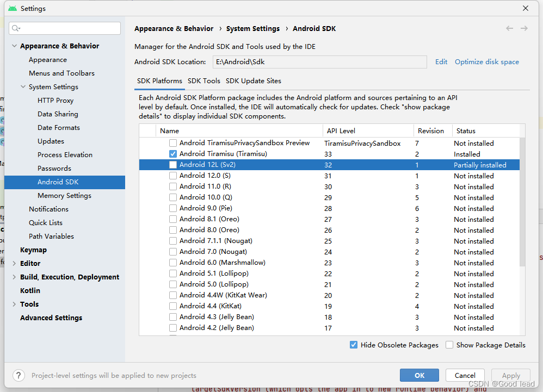Close the Settings dialog with X
Screen dimensions: 543x392
click(x=526, y=8)
